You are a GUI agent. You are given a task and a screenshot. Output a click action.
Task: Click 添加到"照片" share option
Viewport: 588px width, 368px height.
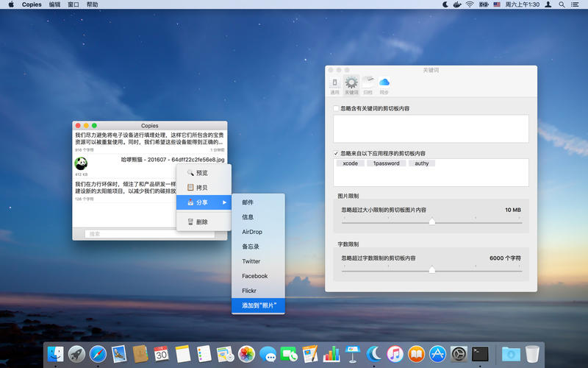pyautogui.click(x=257, y=305)
